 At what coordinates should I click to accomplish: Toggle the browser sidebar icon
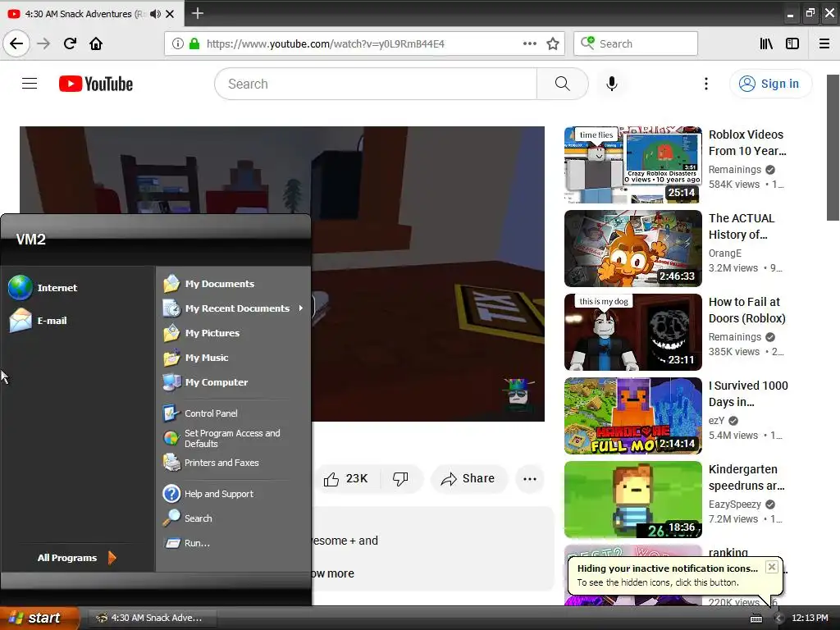click(792, 44)
